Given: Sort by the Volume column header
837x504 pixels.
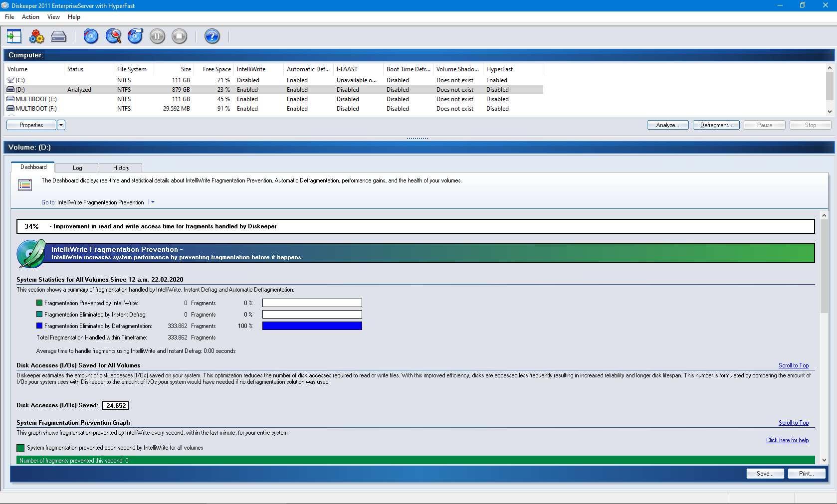Looking at the screenshot, I should pyautogui.click(x=34, y=69).
